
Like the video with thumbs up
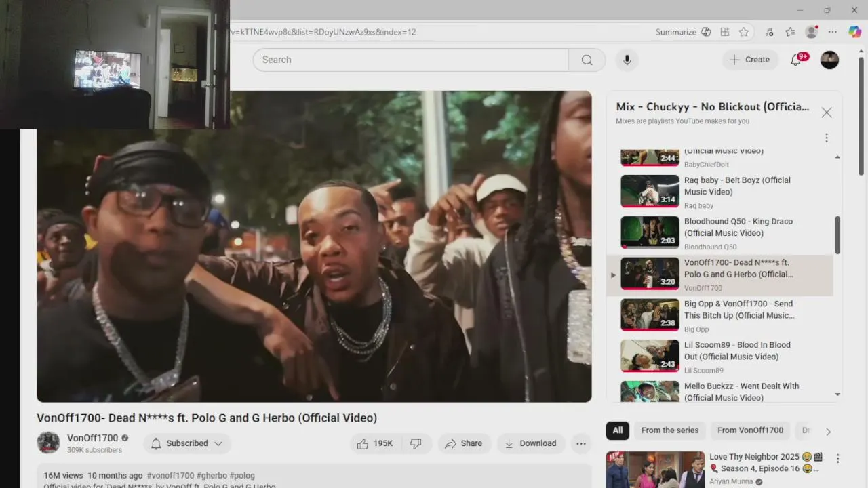pos(376,443)
